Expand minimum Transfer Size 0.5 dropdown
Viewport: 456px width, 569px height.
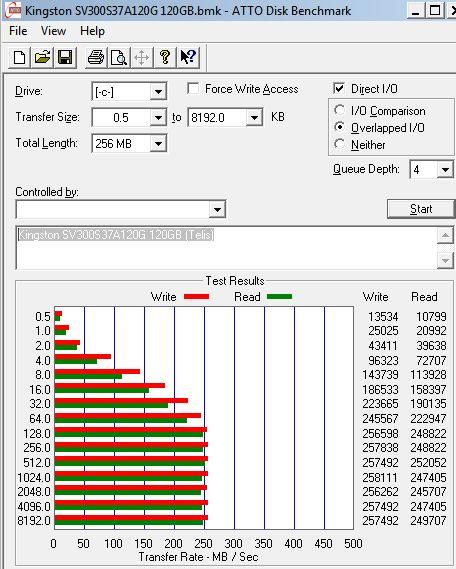(x=158, y=118)
